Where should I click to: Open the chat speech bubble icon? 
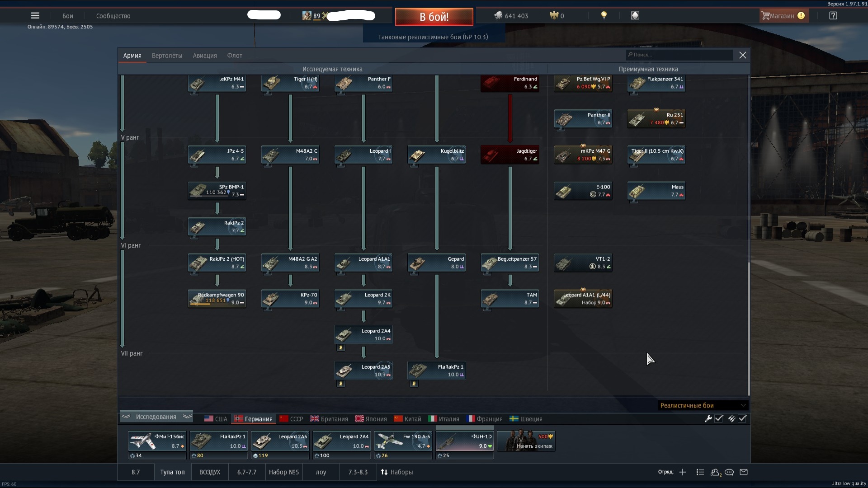pyautogui.click(x=729, y=472)
